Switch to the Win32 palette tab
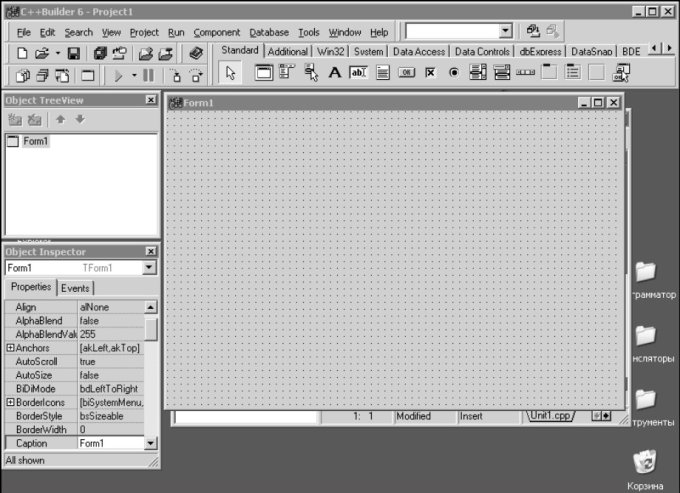The height and width of the screenshot is (493, 680). pyautogui.click(x=331, y=51)
